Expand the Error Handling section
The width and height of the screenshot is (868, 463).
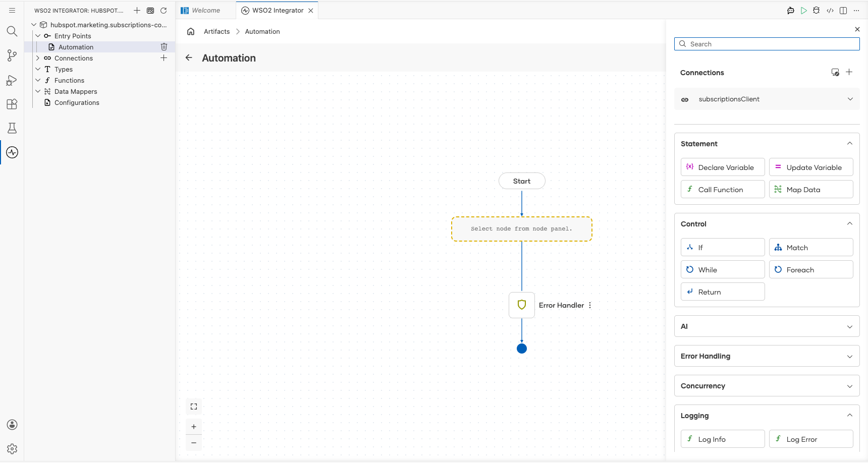pyautogui.click(x=850, y=356)
